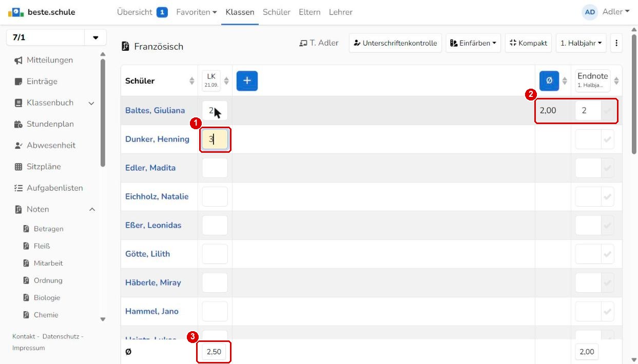Click the Einträge note icon
The height and width of the screenshot is (364, 638).
click(x=18, y=82)
